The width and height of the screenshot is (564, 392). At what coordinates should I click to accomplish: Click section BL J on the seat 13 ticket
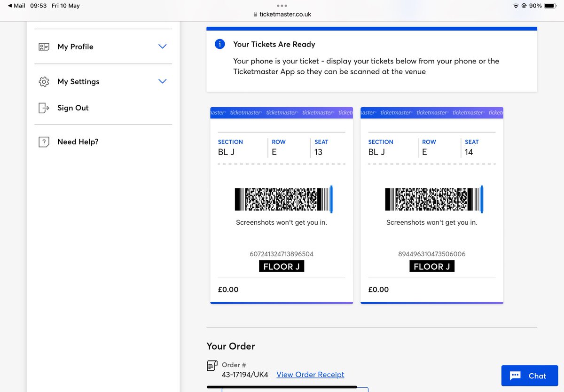pyautogui.click(x=227, y=152)
